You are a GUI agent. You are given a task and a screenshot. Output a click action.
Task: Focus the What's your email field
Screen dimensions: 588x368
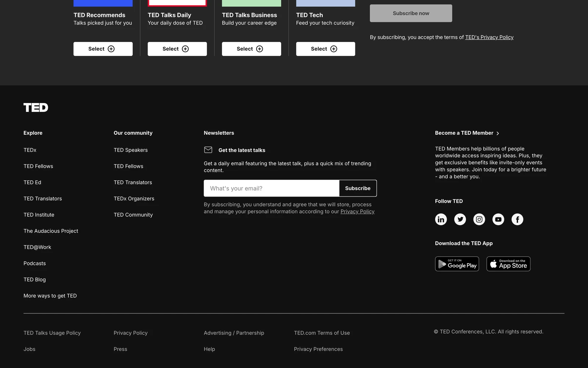pos(272,188)
